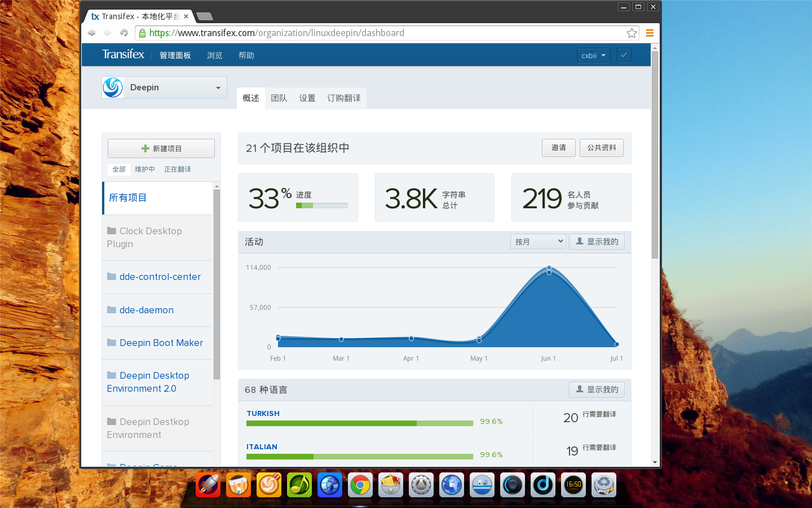Click the 邀请 button

click(559, 148)
